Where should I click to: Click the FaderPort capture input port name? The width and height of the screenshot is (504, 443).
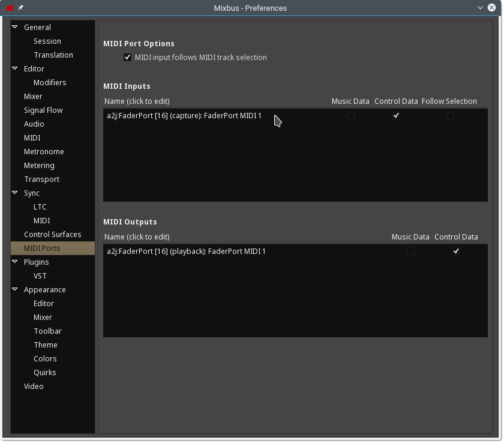(184, 116)
